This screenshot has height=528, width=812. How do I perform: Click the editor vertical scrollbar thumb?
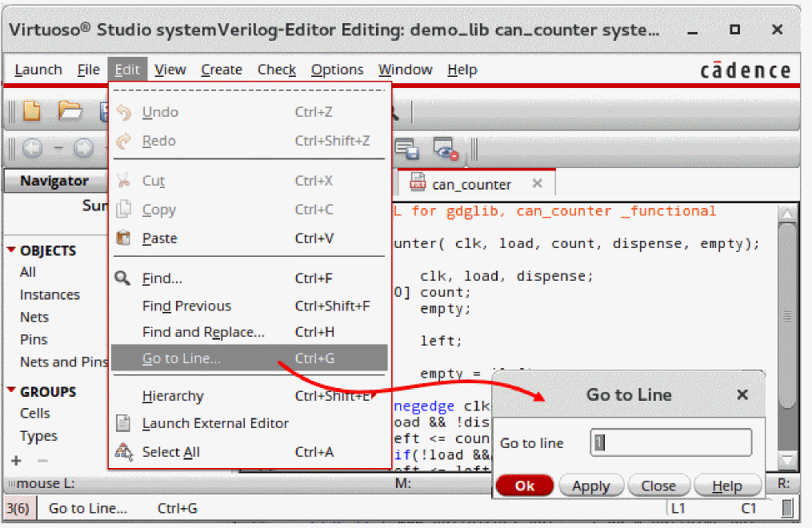(787, 316)
